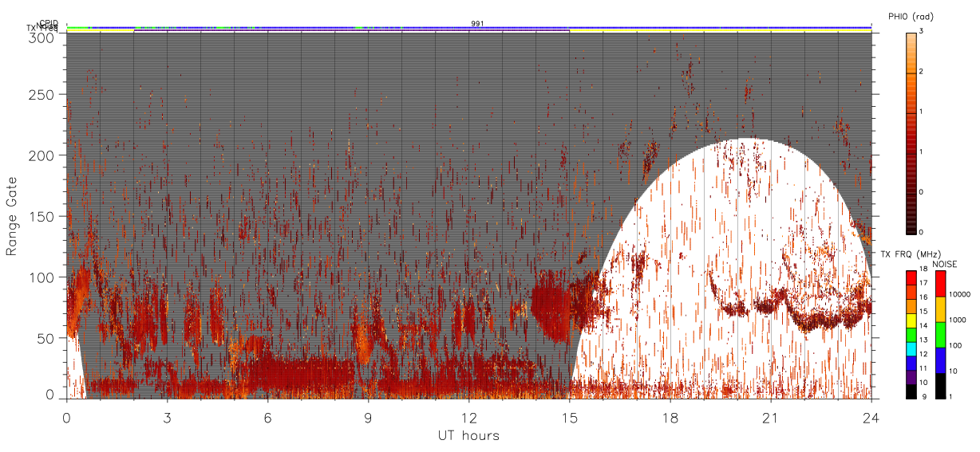
Task: Click the '50' tick on Range Gate axis
Action: pos(46,338)
